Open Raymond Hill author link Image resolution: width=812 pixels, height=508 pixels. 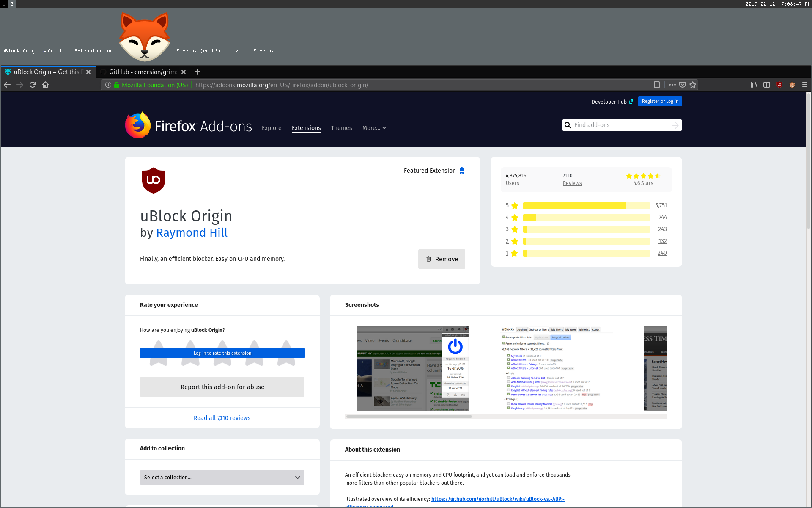point(192,233)
